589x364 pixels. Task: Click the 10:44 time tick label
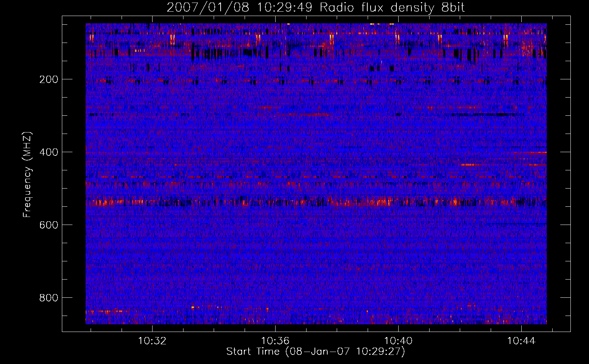click(521, 341)
